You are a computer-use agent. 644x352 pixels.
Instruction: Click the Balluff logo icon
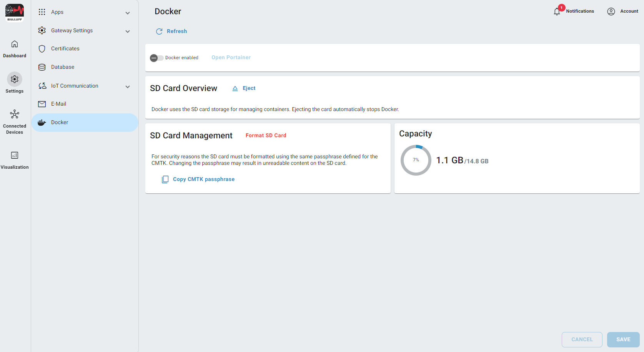15,12
